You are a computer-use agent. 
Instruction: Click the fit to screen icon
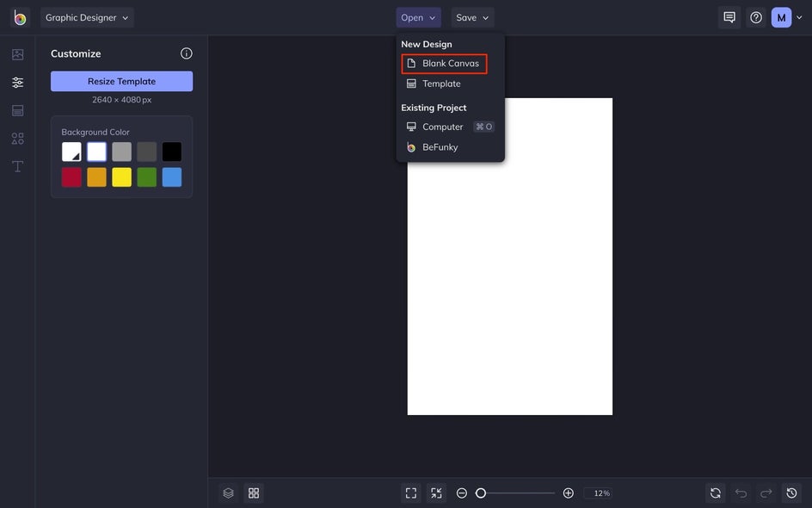pos(411,493)
